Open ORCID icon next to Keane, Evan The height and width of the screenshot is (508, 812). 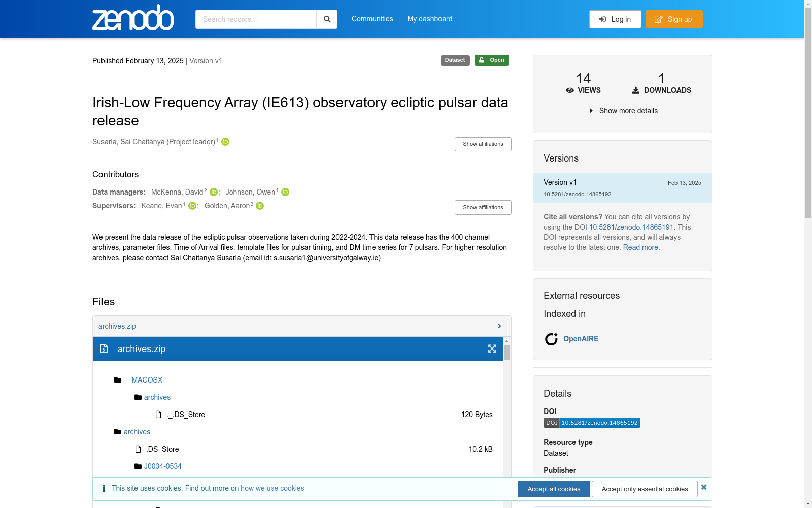(192, 206)
